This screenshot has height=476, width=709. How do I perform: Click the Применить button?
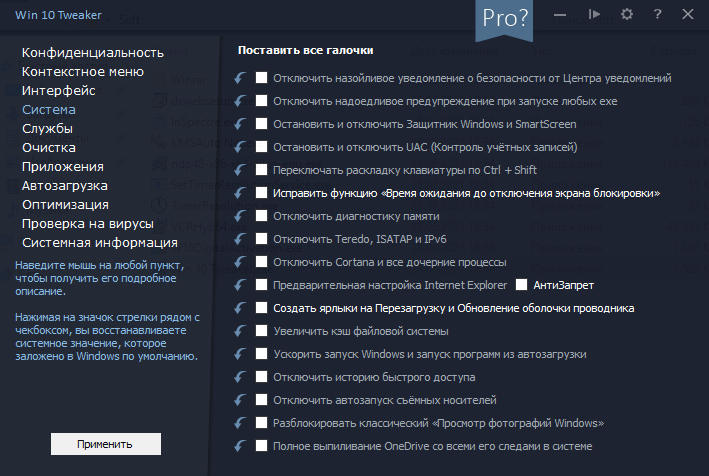click(x=106, y=444)
